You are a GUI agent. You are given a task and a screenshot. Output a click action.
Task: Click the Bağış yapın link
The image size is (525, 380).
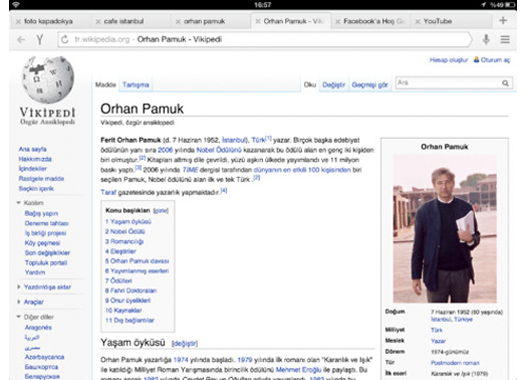click(41, 213)
